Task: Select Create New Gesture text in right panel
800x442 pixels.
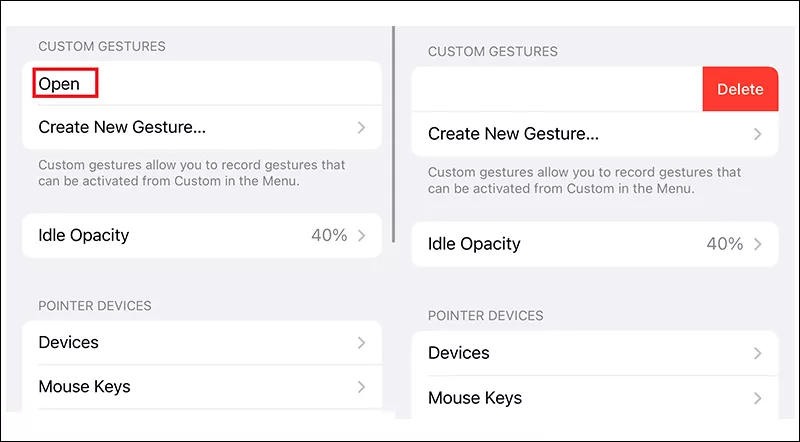Action: click(x=513, y=134)
